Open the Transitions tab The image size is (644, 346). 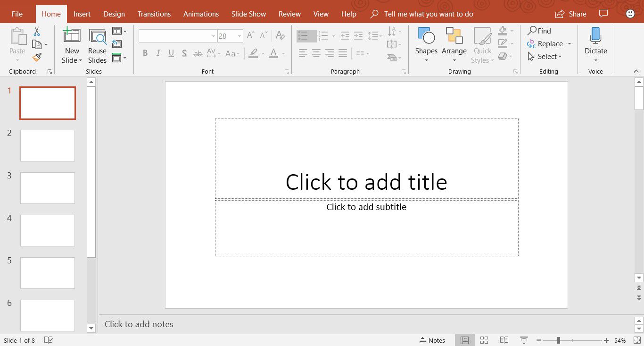(x=154, y=14)
